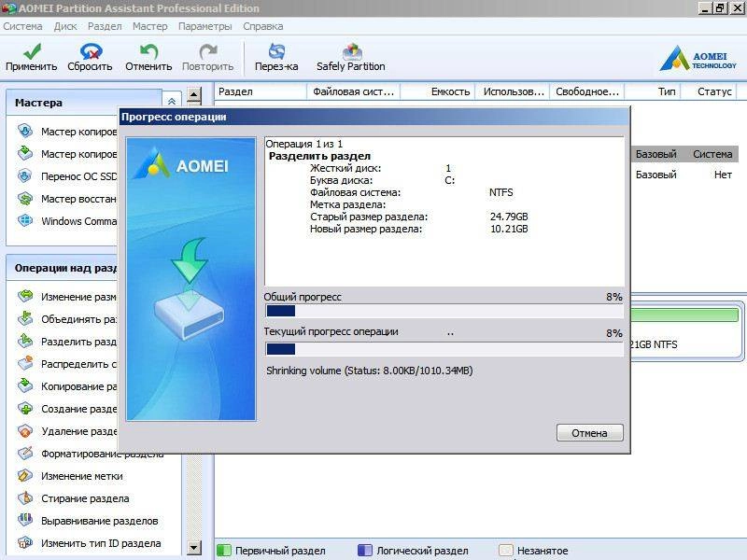Click the Отменить (Undo) arrow icon
This screenshot has height=560, width=747.
[148, 51]
